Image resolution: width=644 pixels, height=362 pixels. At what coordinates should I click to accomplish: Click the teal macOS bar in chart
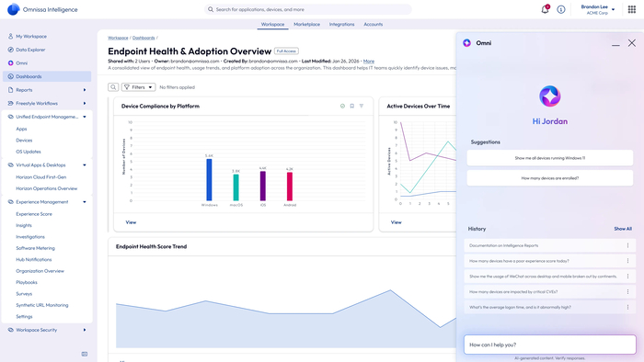[236, 187]
